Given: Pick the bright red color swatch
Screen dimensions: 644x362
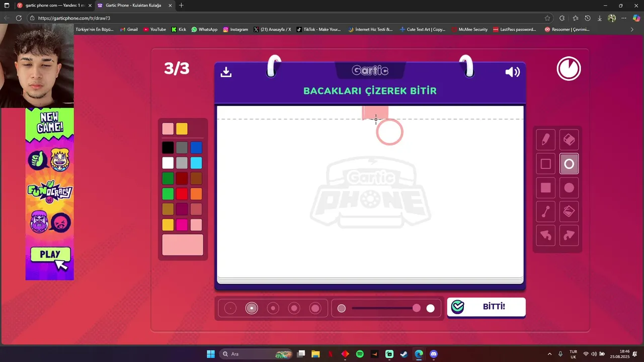Looking at the screenshot, I should (182, 194).
